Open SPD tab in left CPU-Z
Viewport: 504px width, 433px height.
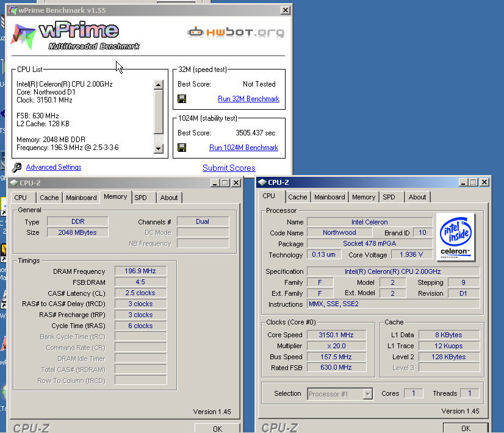pos(140,198)
